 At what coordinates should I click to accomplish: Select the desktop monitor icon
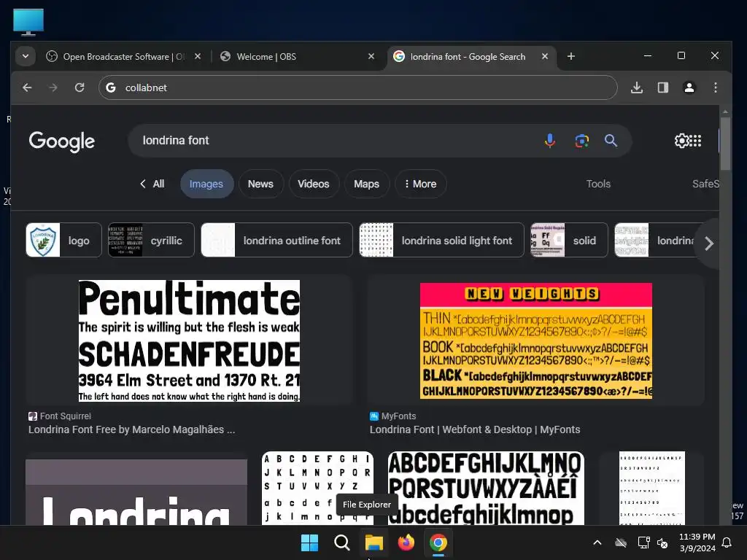tap(28, 22)
